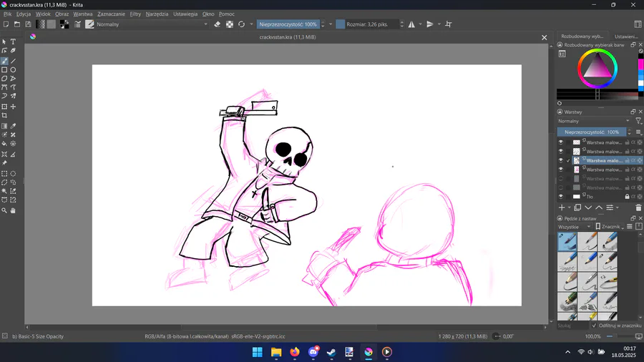Open brush presets display settings menu
The height and width of the screenshot is (362, 644).
pos(630,227)
